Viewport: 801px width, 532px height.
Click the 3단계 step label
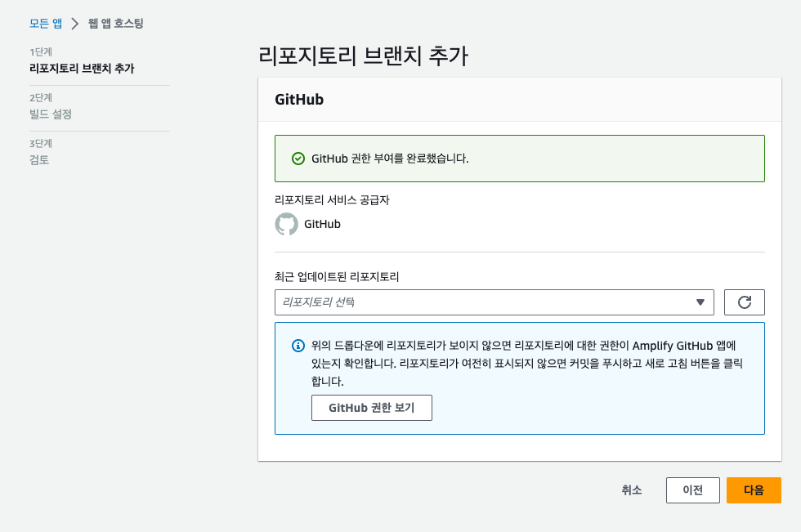tap(41, 144)
